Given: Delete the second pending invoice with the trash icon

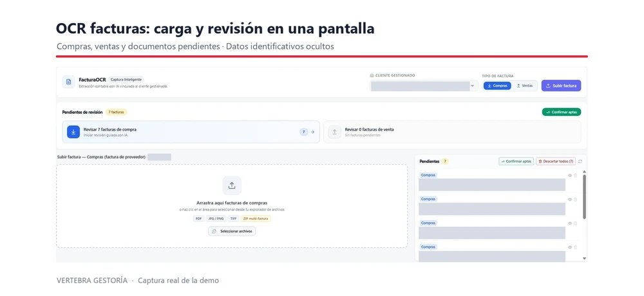Looking at the screenshot, I should (x=575, y=199).
